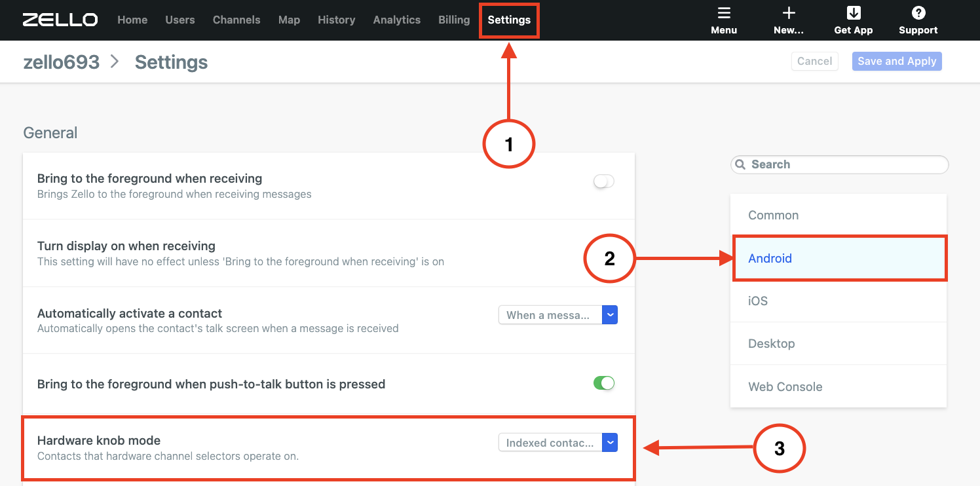The image size is (980, 486).
Task: Open the Menu hamburger icon
Action: 724,13
